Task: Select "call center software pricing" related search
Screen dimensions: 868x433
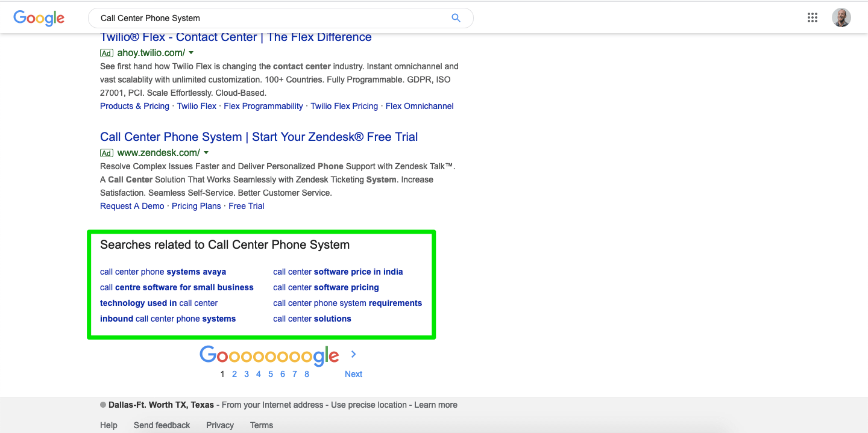Action: [326, 287]
